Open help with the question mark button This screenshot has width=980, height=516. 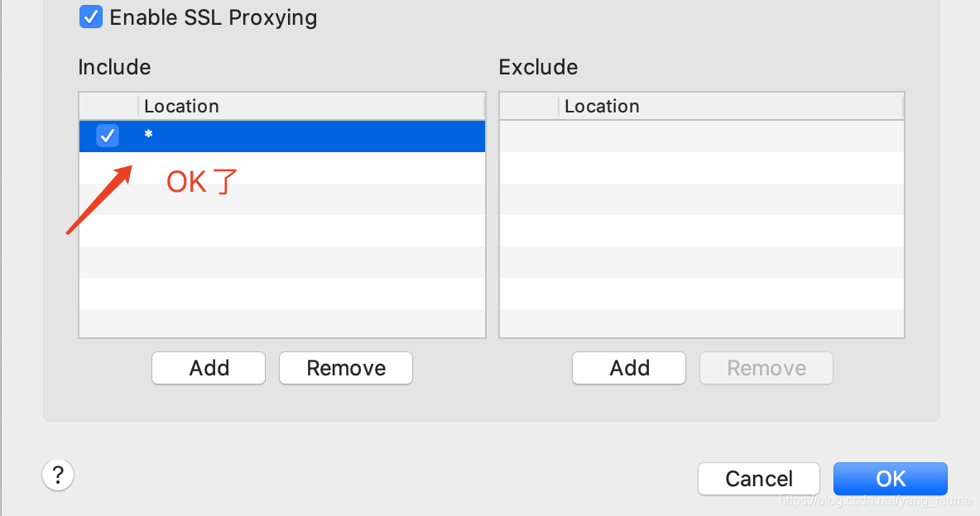(x=58, y=475)
